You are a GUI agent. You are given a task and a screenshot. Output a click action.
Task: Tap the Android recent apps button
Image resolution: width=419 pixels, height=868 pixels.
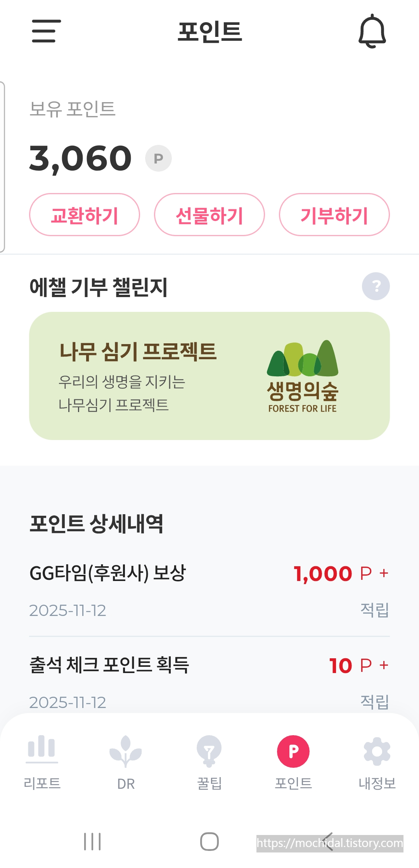click(x=92, y=842)
